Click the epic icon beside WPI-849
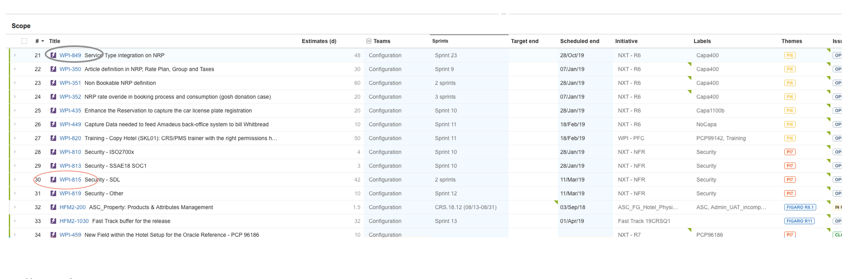 (53, 55)
